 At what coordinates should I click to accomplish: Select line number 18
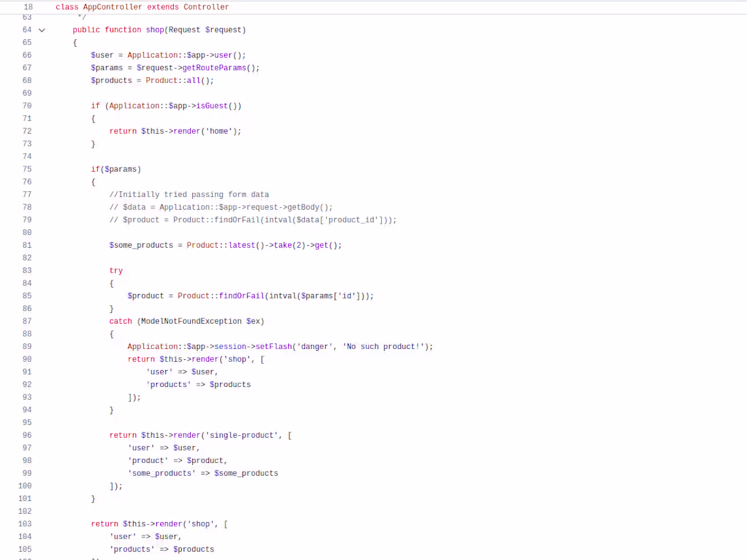(28, 7)
